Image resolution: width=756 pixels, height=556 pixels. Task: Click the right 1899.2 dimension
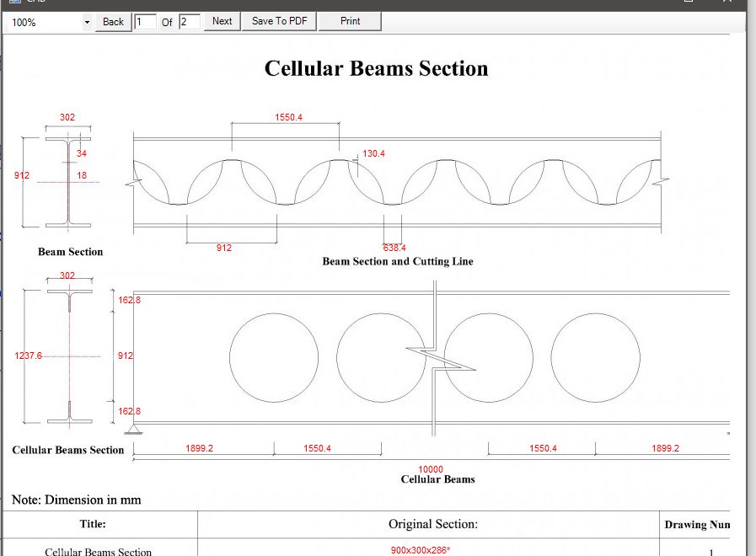pyautogui.click(x=665, y=448)
